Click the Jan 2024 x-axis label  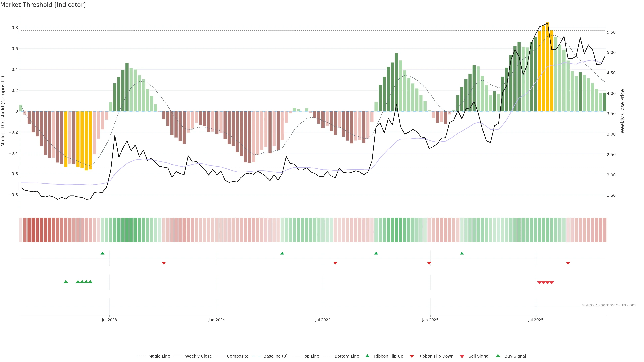pyautogui.click(x=217, y=320)
